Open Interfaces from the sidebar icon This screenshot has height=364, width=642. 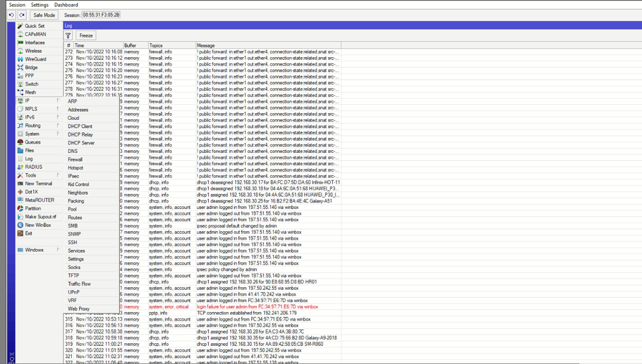click(x=20, y=43)
